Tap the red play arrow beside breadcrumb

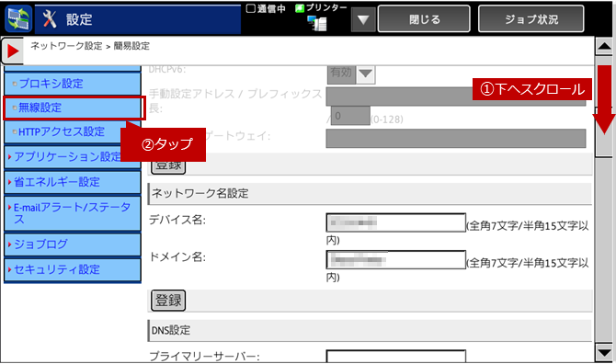(12, 51)
